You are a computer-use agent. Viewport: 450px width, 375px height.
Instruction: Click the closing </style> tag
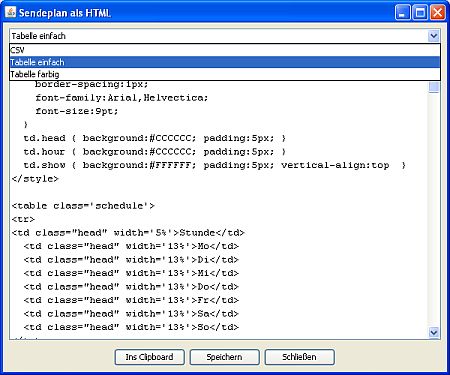[x=35, y=179]
